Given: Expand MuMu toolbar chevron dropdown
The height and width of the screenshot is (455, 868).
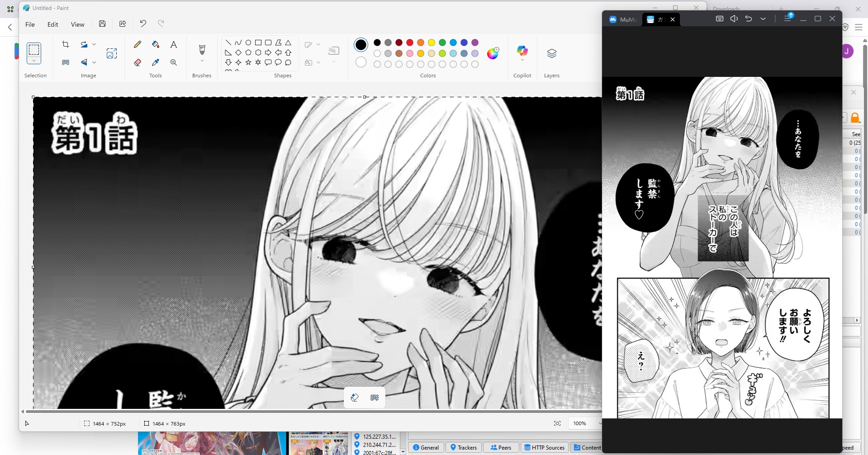Looking at the screenshot, I should (763, 19).
